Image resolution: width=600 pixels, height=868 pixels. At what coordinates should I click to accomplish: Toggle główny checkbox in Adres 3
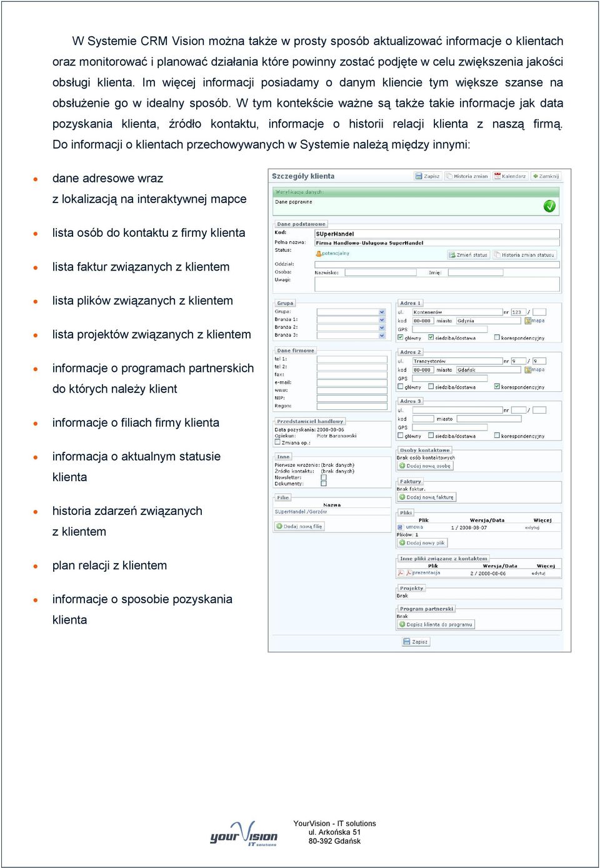(401, 436)
